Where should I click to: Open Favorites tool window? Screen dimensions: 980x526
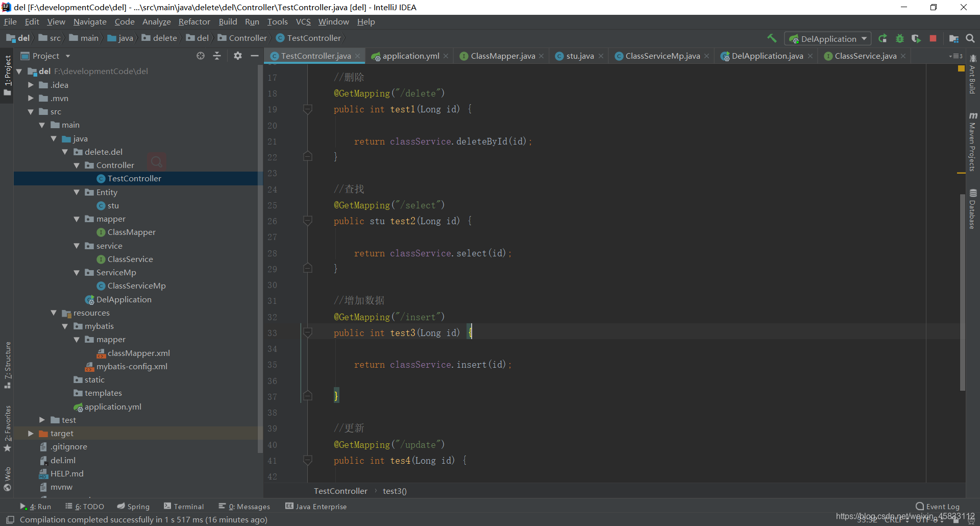click(8, 429)
